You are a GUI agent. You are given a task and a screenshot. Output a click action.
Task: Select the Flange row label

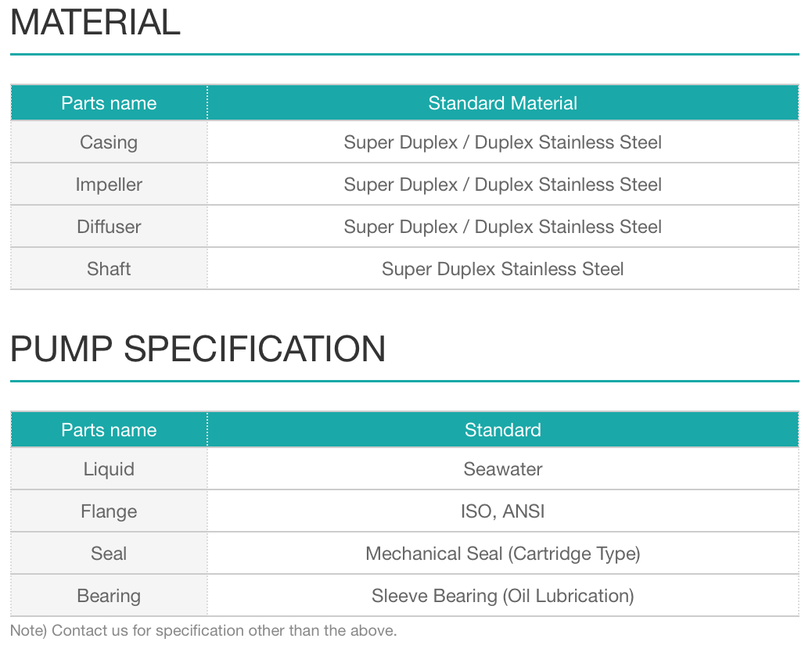tap(109, 511)
